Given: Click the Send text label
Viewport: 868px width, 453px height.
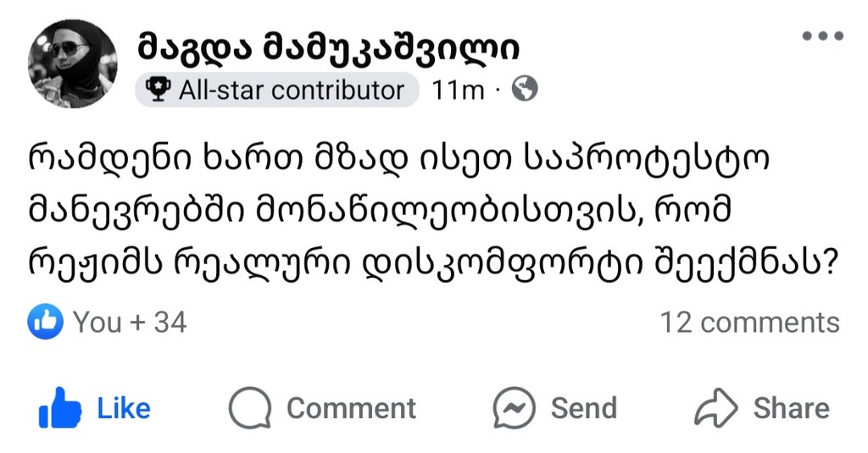Looking at the screenshot, I should 583,409.
